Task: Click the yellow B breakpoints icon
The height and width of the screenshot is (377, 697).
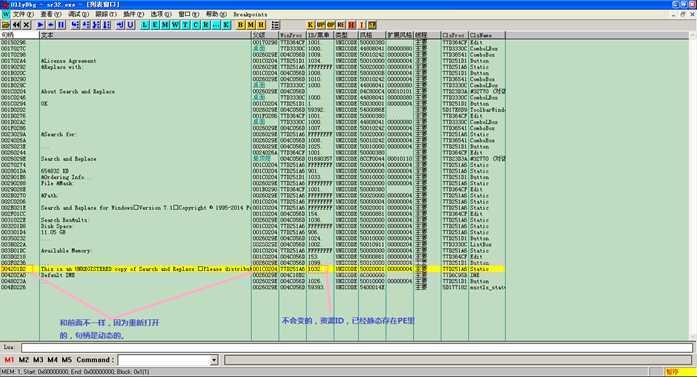Action: pos(240,25)
